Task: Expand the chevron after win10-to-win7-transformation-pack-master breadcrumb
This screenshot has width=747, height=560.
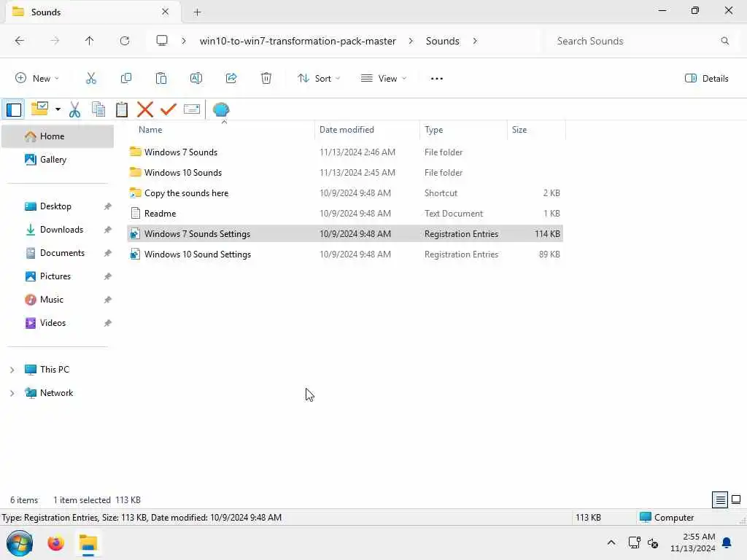Action: (411, 41)
